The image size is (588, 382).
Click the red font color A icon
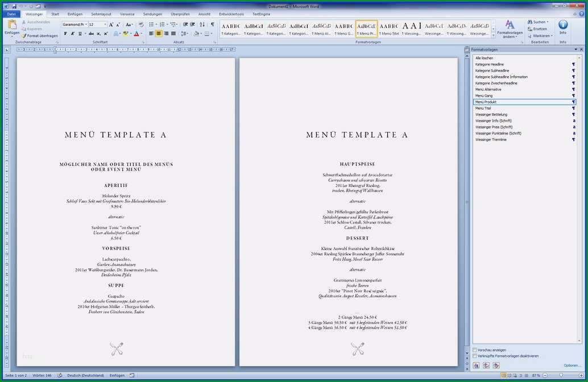tap(136, 34)
